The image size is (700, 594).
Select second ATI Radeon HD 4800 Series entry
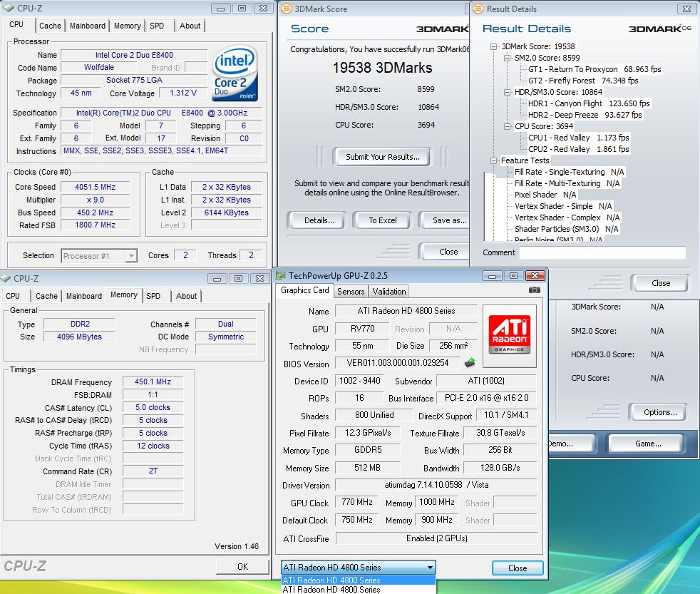click(x=358, y=590)
